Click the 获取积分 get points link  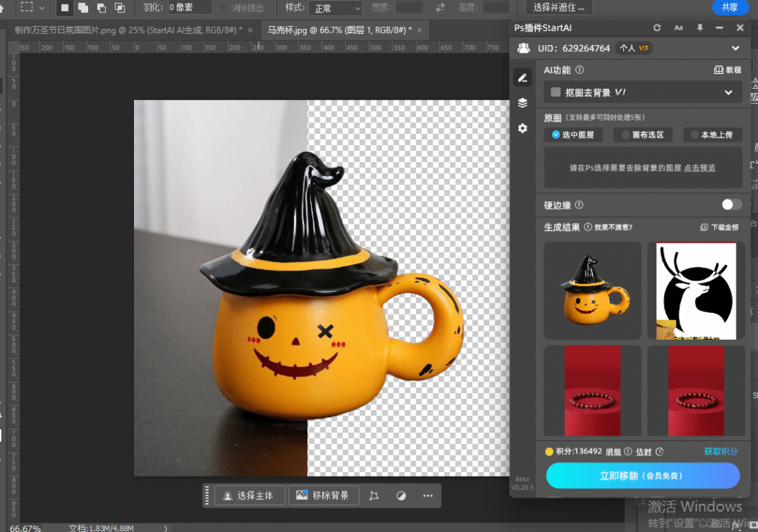tap(721, 451)
